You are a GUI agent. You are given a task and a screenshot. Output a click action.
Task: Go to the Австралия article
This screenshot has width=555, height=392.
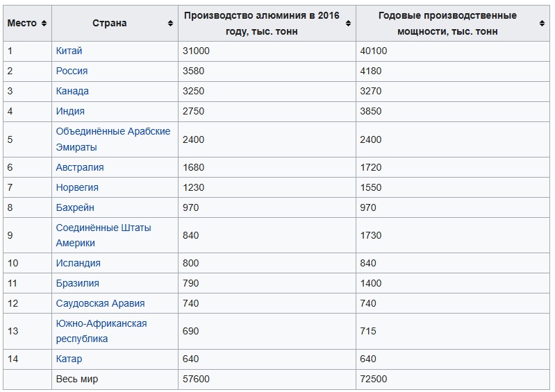coord(80,167)
